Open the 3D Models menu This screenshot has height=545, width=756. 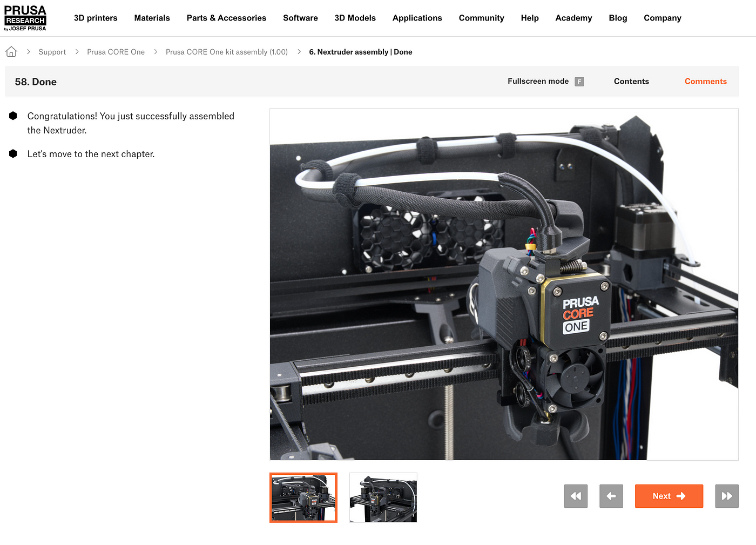pos(355,18)
